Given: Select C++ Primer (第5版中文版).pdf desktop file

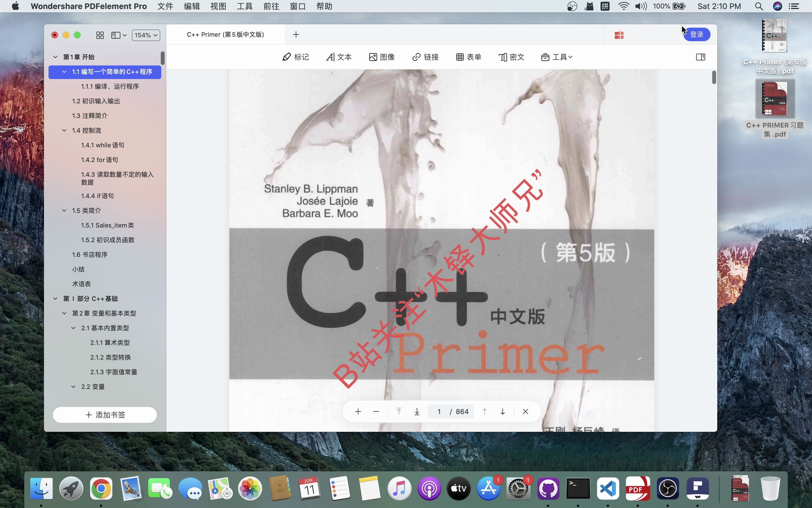Looking at the screenshot, I should click(x=775, y=46).
